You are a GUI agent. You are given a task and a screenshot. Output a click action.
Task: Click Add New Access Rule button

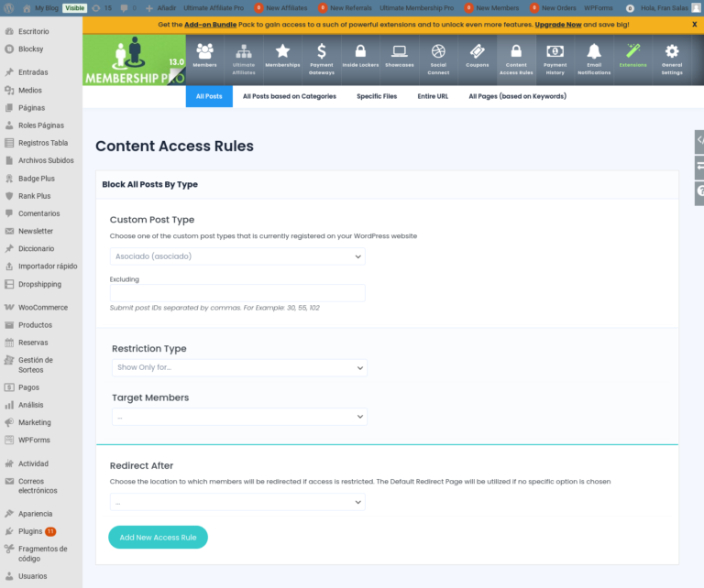(x=158, y=538)
